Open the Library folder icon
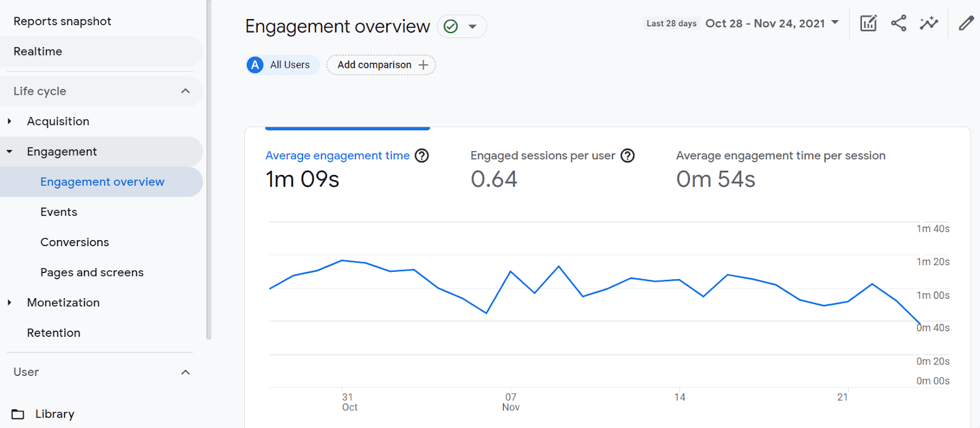This screenshot has height=428, width=980. [18, 415]
